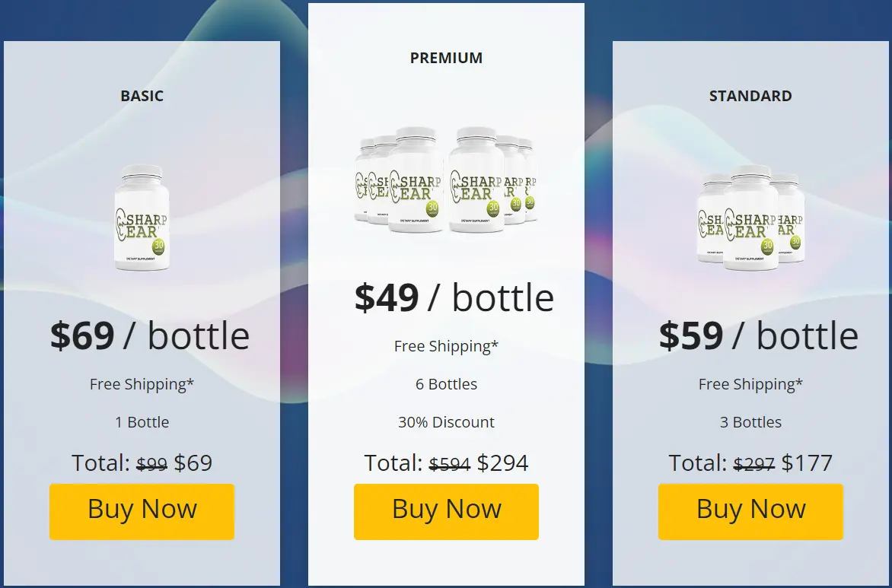The width and height of the screenshot is (892, 588).
Task: Click the $69 per bottle price text
Action: (x=150, y=335)
